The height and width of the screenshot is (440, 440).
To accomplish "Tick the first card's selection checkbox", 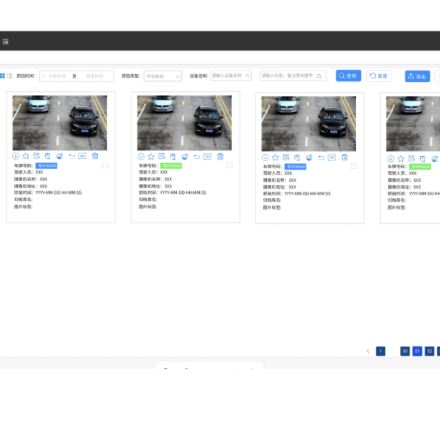I will pyautogui.click(x=105, y=165).
